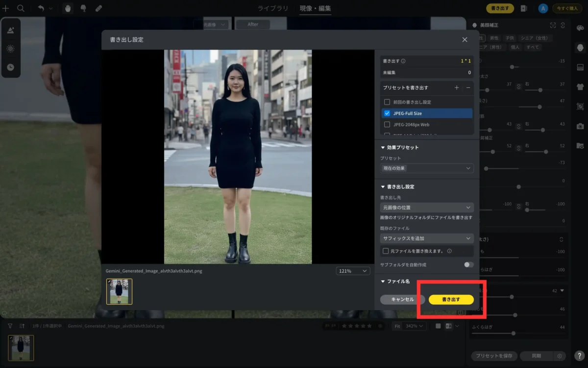This screenshot has height=368, width=588.
Task: Toggle the サブフォルダを自動作成 switch
Action: (469, 264)
